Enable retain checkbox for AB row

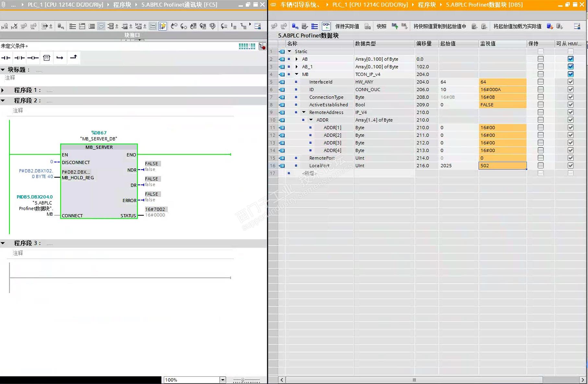coord(540,59)
